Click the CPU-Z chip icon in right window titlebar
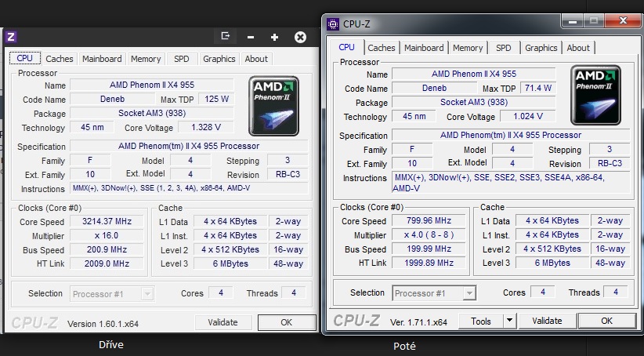 (x=333, y=24)
